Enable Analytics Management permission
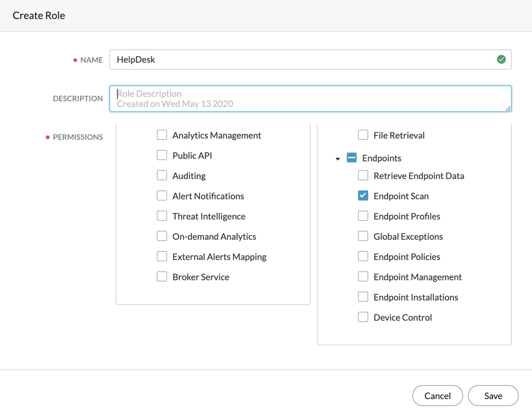532x420 pixels. pos(162,135)
